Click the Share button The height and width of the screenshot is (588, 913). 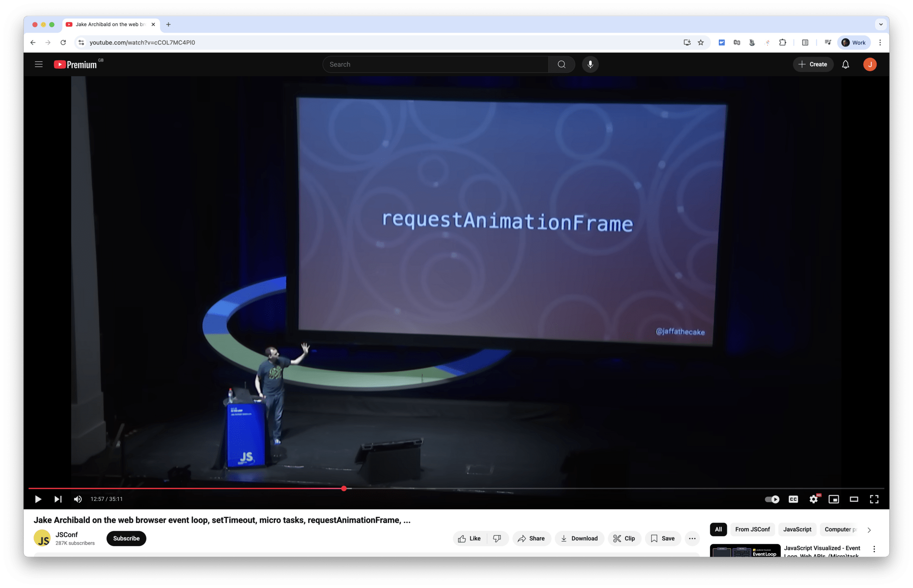coord(531,539)
